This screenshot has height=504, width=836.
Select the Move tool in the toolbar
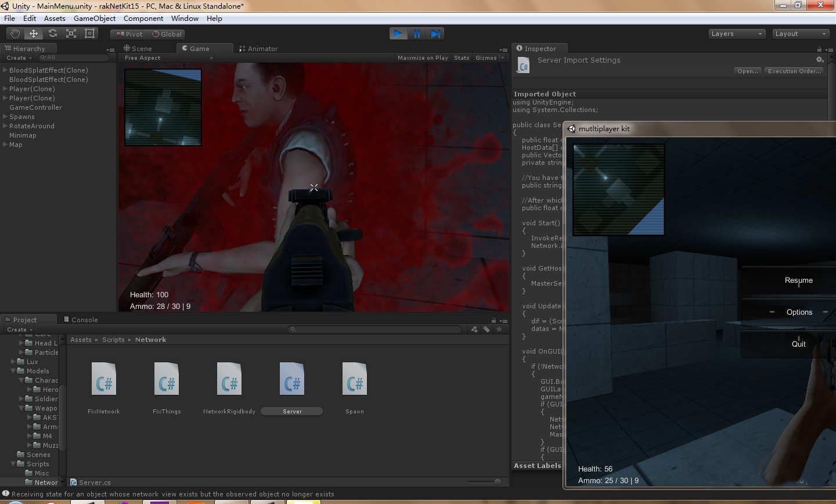[x=34, y=34]
